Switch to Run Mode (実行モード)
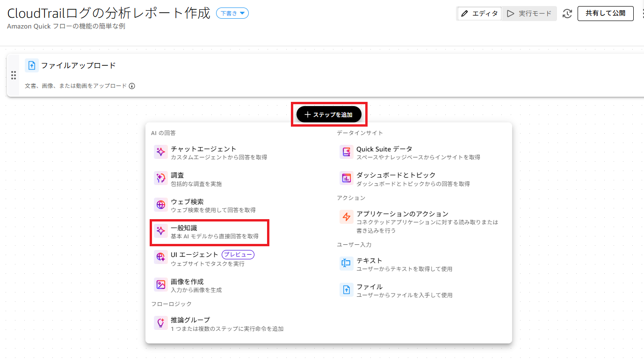644x364 pixels. coord(530,14)
